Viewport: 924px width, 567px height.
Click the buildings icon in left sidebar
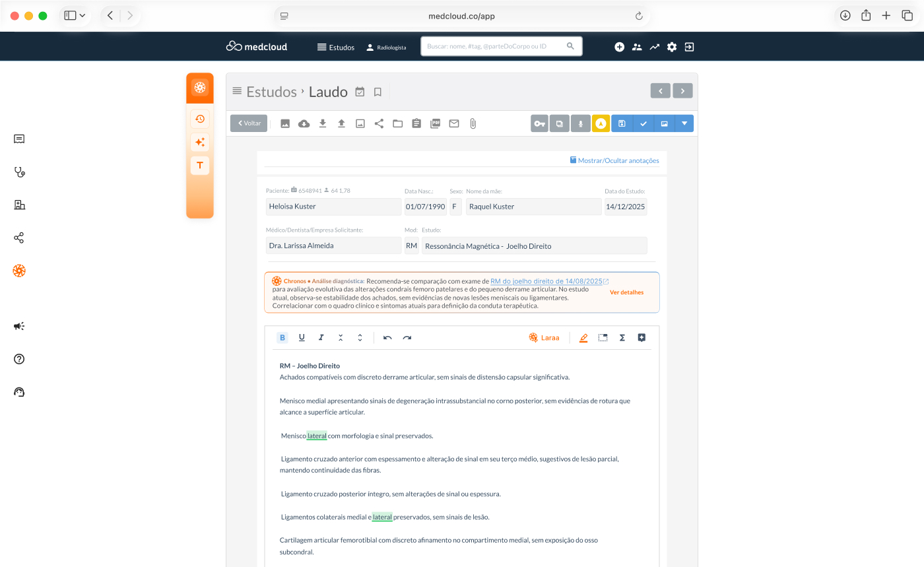pyautogui.click(x=19, y=205)
